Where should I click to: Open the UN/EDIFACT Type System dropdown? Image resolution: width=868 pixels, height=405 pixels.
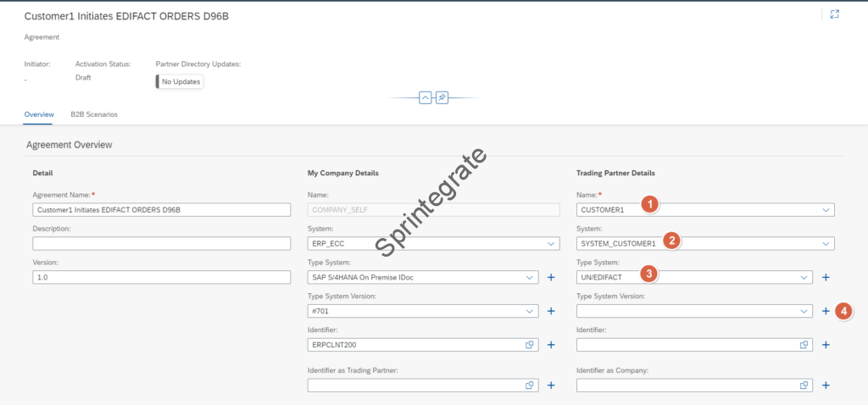point(804,277)
